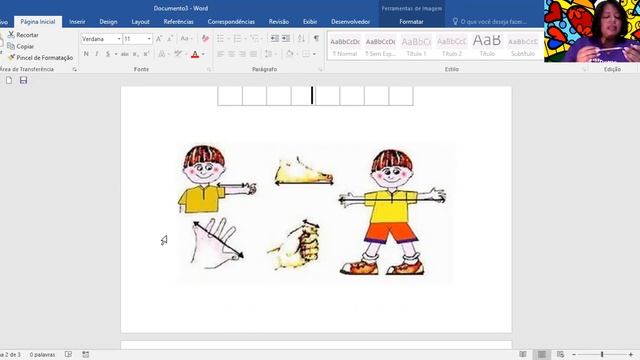Image resolution: width=640 pixels, height=360 pixels.
Task: Apply the Título 1 style
Action: coord(416,46)
